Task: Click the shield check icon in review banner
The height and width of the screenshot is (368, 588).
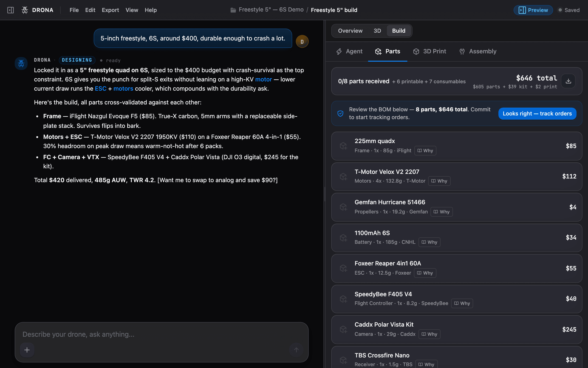Action: point(340,113)
